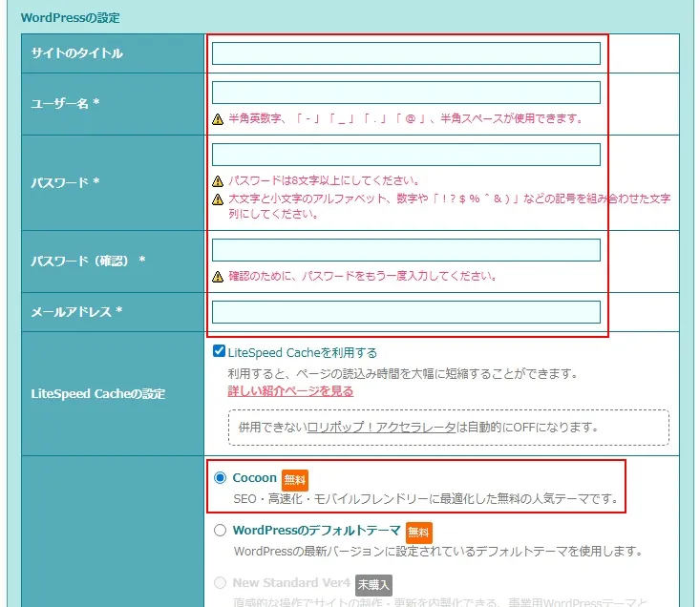Click warning icon beside 確認のために hint

pos(218,277)
